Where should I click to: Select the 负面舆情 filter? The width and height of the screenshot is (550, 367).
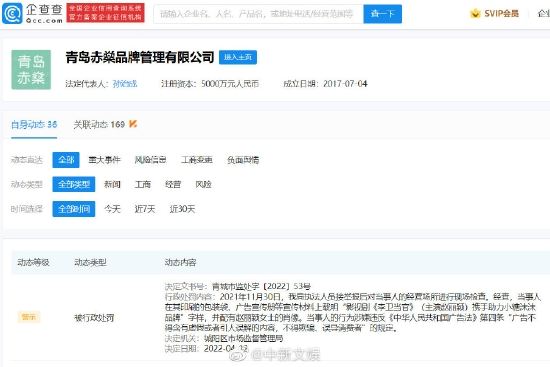pyautogui.click(x=243, y=160)
